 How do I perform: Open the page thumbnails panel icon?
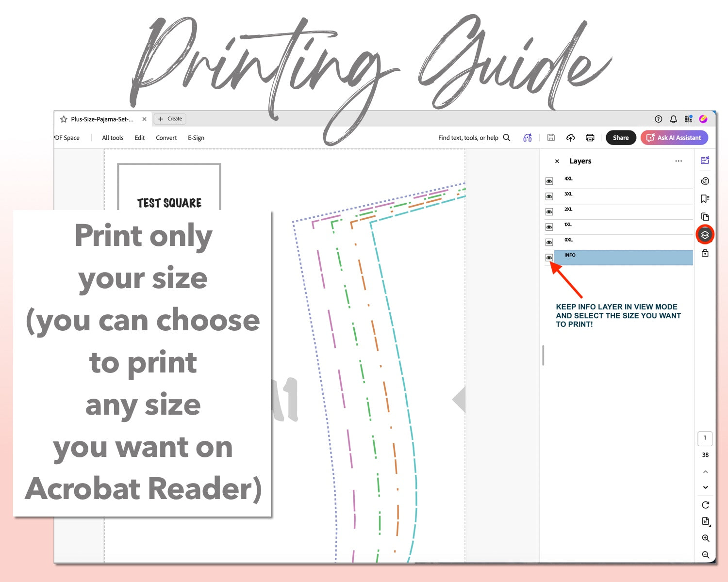pyautogui.click(x=705, y=217)
